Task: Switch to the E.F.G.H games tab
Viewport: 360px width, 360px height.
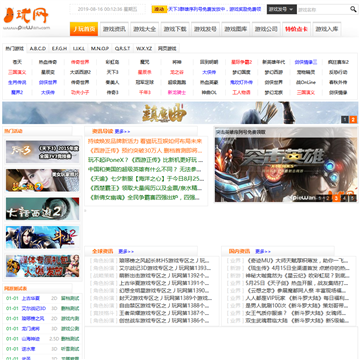Action: click(x=59, y=49)
